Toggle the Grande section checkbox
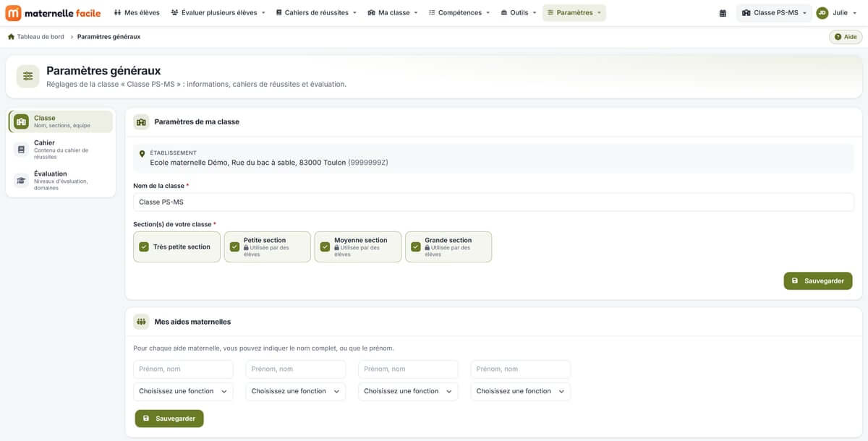The height and width of the screenshot is (441, 868). point(415,247)
